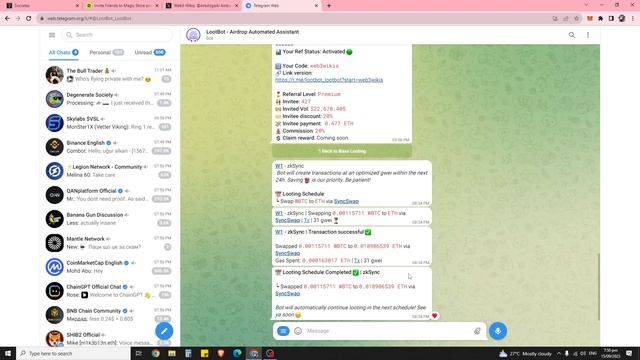Open the emoji picker
Viewport: 640px width, 360px height.
coord(298,331)
